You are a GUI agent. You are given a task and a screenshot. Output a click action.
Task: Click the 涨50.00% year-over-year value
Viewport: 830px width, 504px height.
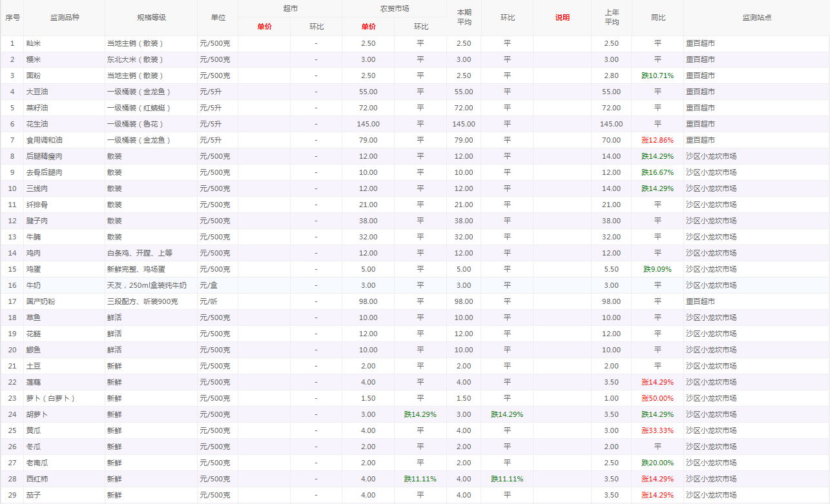(x=658, y=398)
